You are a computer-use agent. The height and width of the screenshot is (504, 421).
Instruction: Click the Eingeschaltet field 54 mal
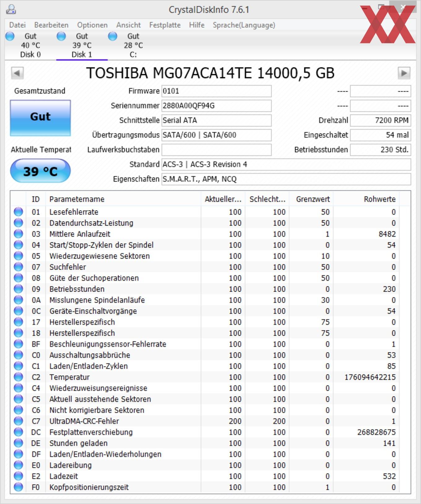point(380,135)
